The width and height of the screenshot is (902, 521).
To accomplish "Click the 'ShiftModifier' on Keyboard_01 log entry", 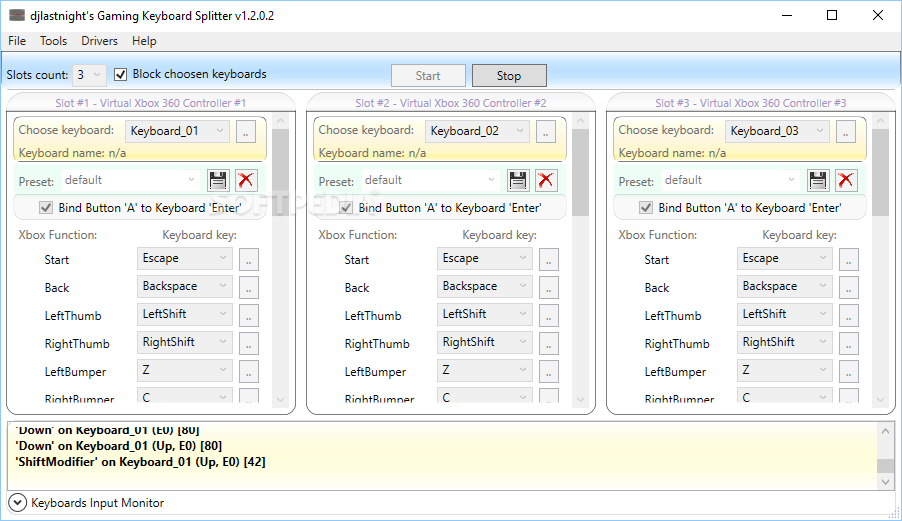I will (140, 462).
